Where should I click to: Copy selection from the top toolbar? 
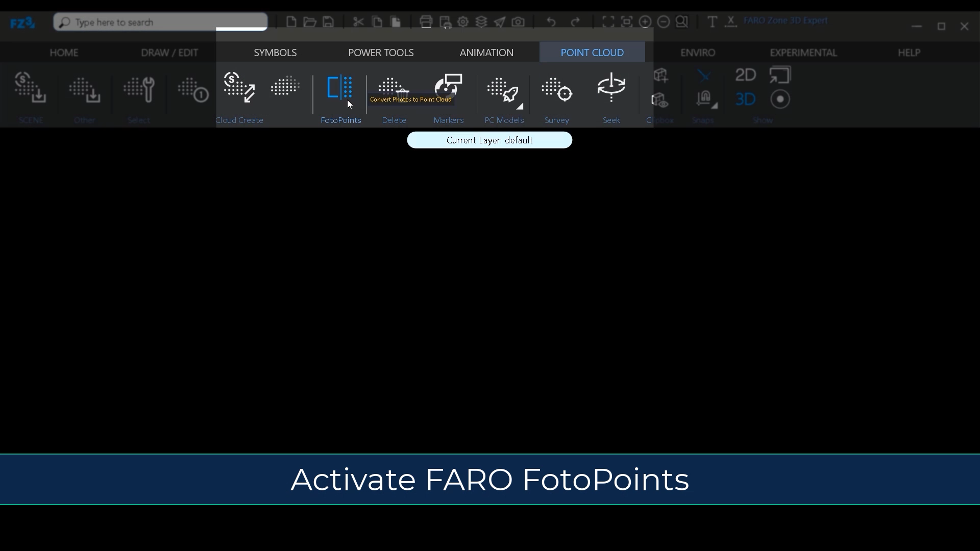pos(377,22)
